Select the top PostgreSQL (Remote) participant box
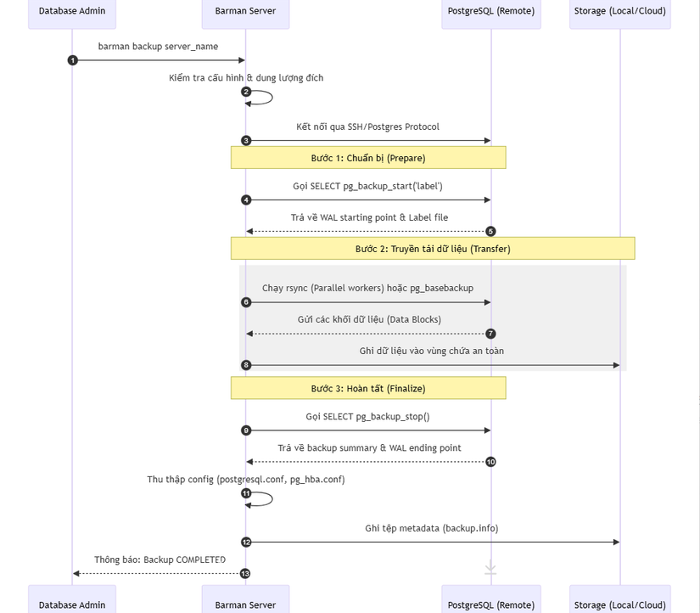 pos(490,13)
